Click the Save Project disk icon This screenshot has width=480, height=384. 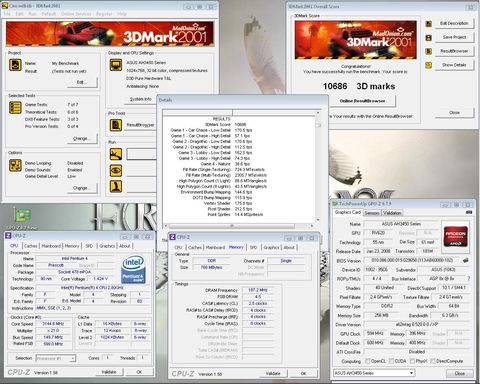(x=429, y=37)
